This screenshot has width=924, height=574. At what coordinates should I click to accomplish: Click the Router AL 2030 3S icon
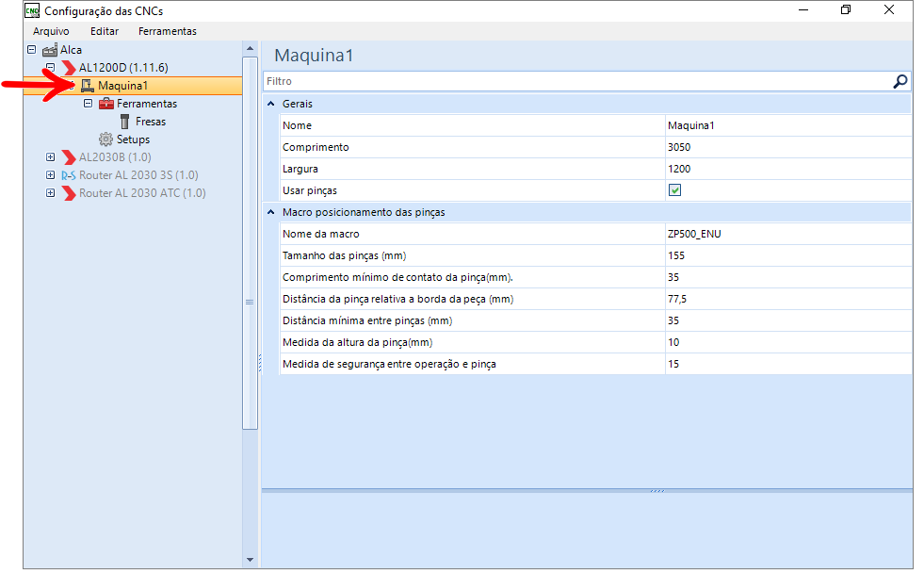point(69,175)
